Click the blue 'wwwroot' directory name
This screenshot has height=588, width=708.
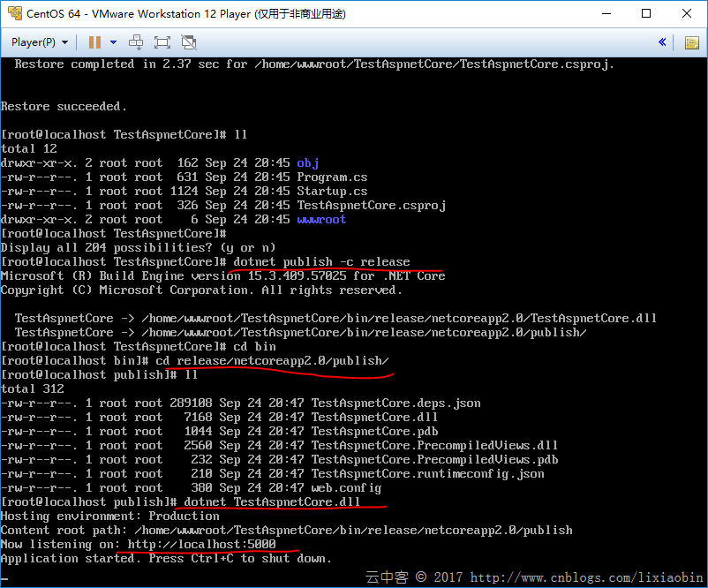click(x=321, y=220)
